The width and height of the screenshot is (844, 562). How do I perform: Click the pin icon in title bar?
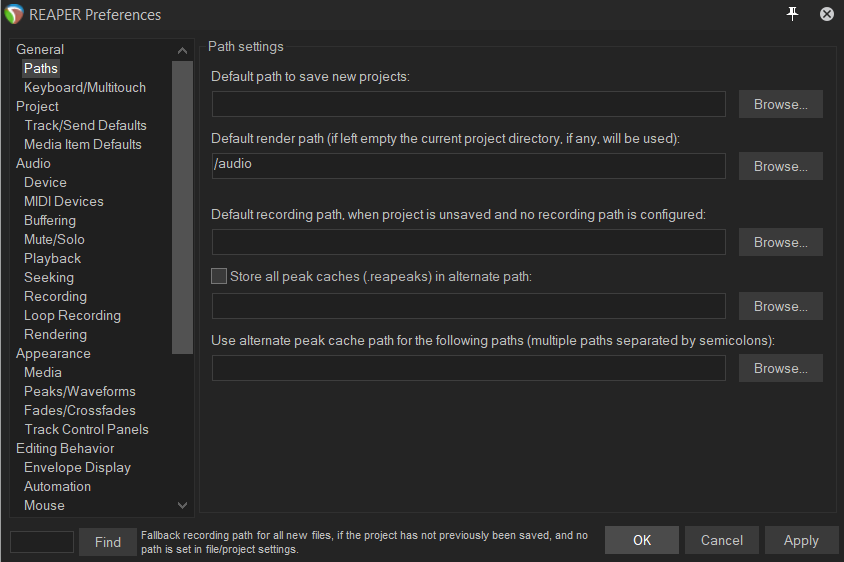point(793,14)
